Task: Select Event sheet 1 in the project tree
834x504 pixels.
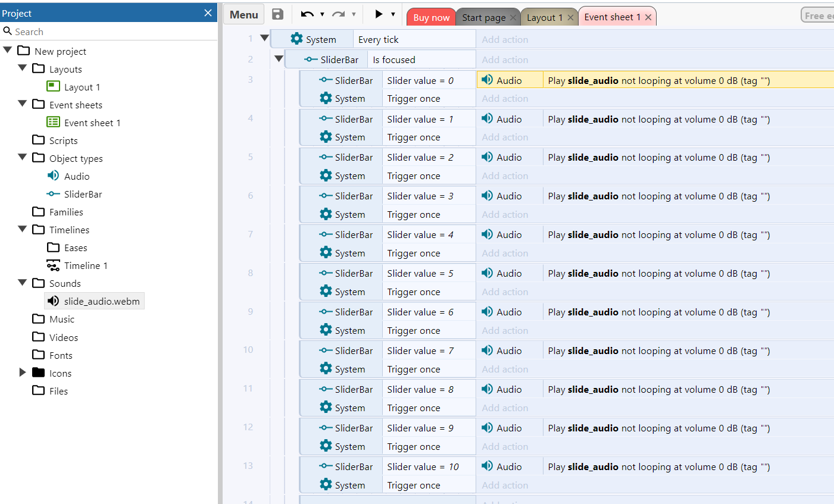Action: click(x=92, y=123)
